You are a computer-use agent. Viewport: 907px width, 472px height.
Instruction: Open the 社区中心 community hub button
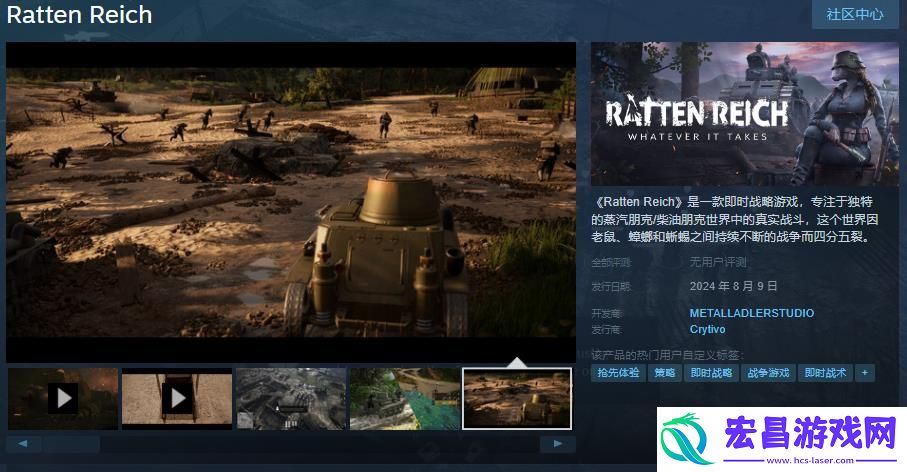855,14
